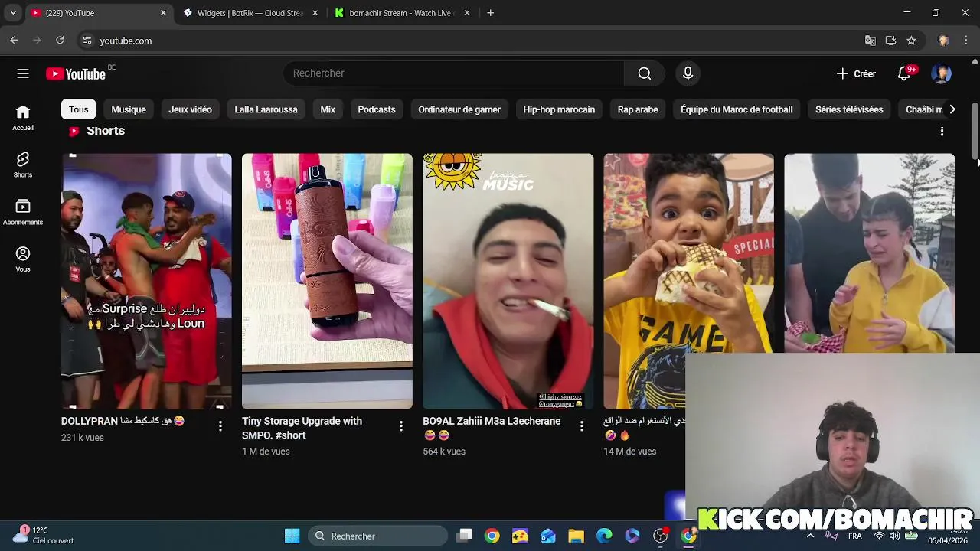
Task: Open Shorts from the sidebar
Action: 23,165
